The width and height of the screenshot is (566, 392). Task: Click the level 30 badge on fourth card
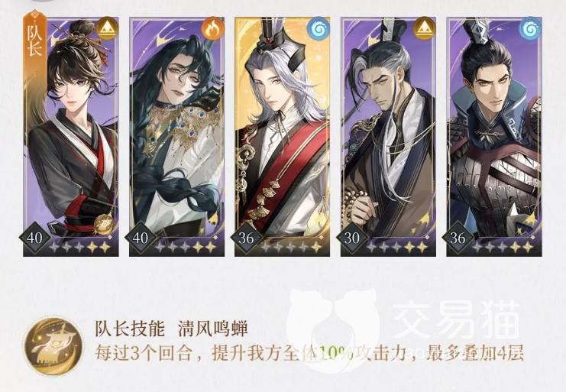[352, 238]
